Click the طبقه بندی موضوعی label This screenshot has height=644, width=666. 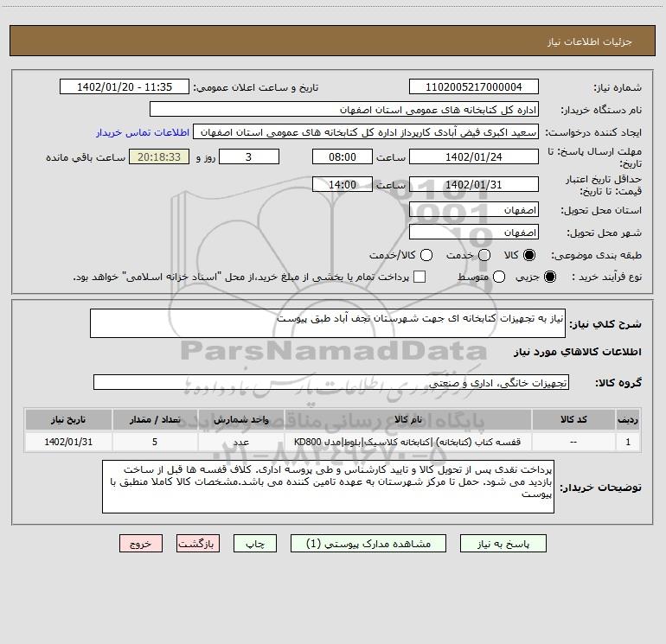coord(596,256)
